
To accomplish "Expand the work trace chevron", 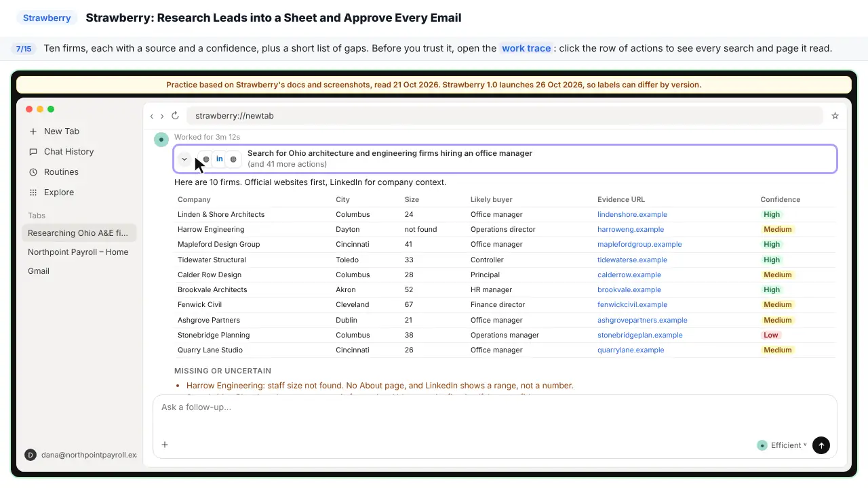I will click(x=184, y=159).
